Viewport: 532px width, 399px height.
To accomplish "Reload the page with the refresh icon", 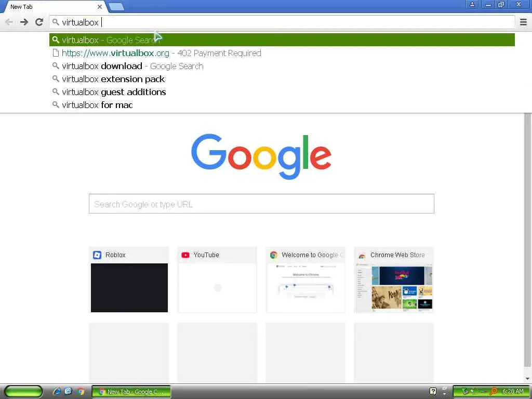I will (39, 22).
